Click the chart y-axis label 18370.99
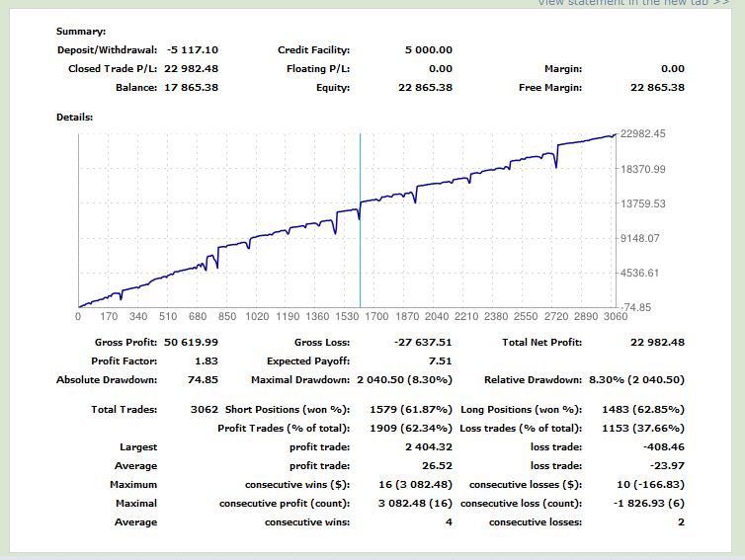 click(643, 169)
